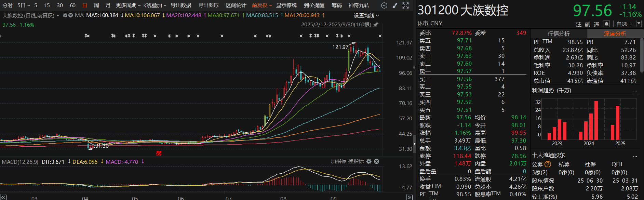The width and height of the screenshot is (644, 200).
Task: Click the help icon next to 公募
Action: click(548, 164)
